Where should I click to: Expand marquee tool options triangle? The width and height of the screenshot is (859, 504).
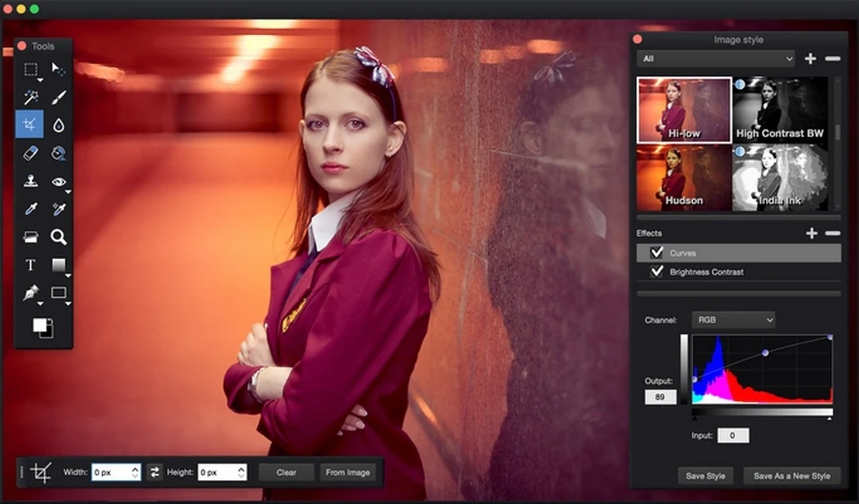click(x=40, y=81)
